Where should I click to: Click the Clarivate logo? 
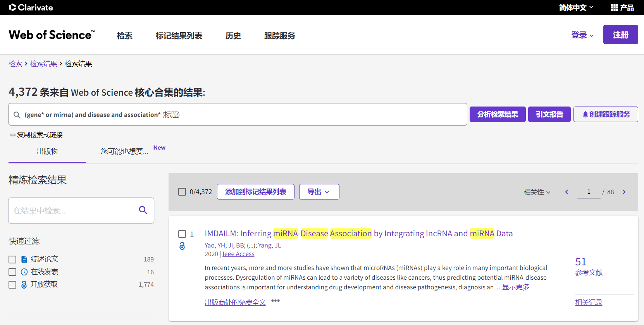[x=31, y=7]
